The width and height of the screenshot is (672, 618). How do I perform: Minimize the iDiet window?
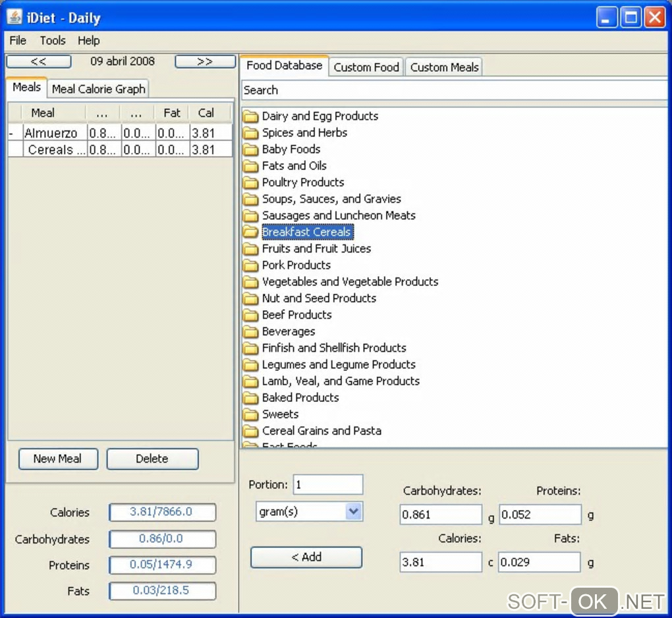[606, 18]
